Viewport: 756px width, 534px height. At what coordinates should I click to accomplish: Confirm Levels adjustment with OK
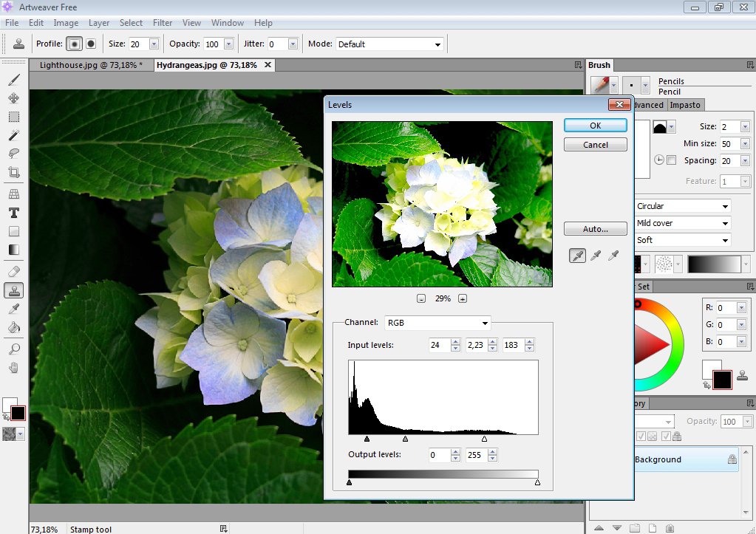595,125
